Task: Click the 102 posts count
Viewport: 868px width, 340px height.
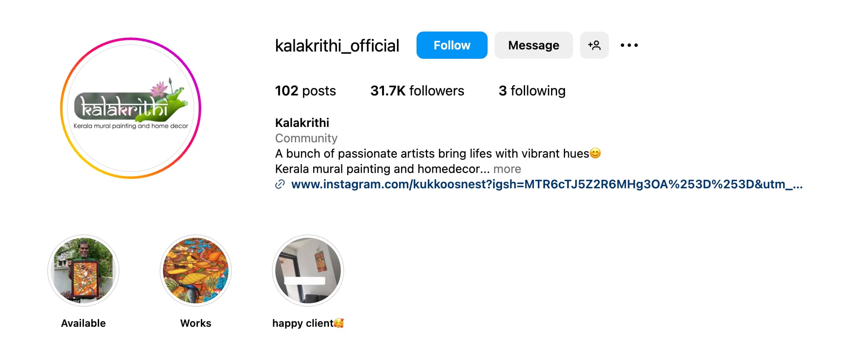Action: [305, 91]
